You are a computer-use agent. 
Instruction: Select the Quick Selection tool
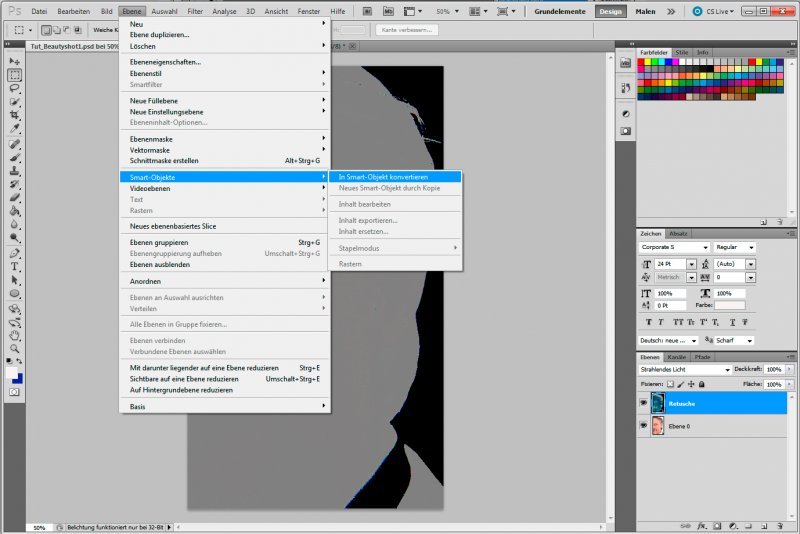click(x=14, y=101)
